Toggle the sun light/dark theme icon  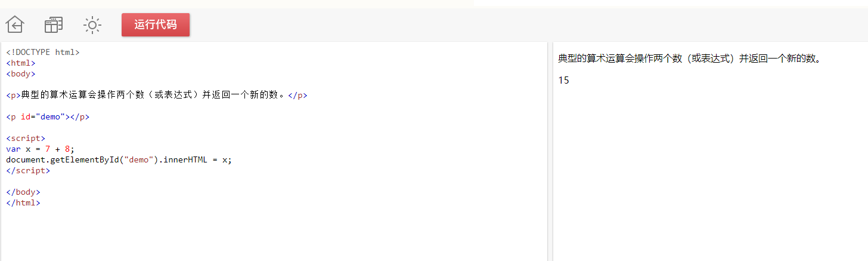click(x=92, y=25)
